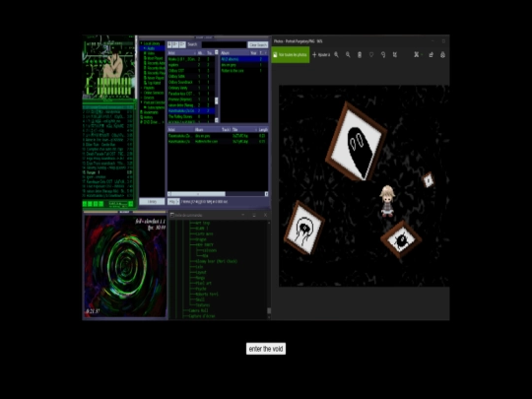Click Gloomy bear (Mori Chack) line in command prompt

click(x=216, y=262)
